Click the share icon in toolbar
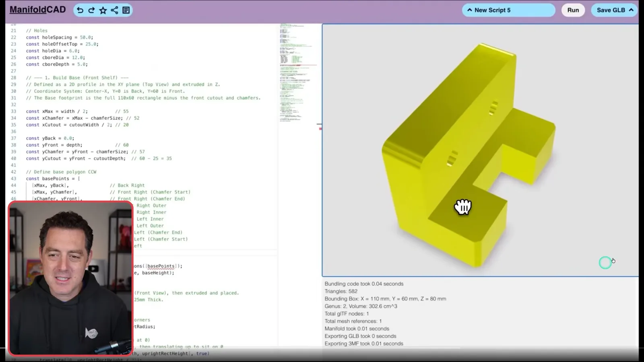 [x=114, y=10]
